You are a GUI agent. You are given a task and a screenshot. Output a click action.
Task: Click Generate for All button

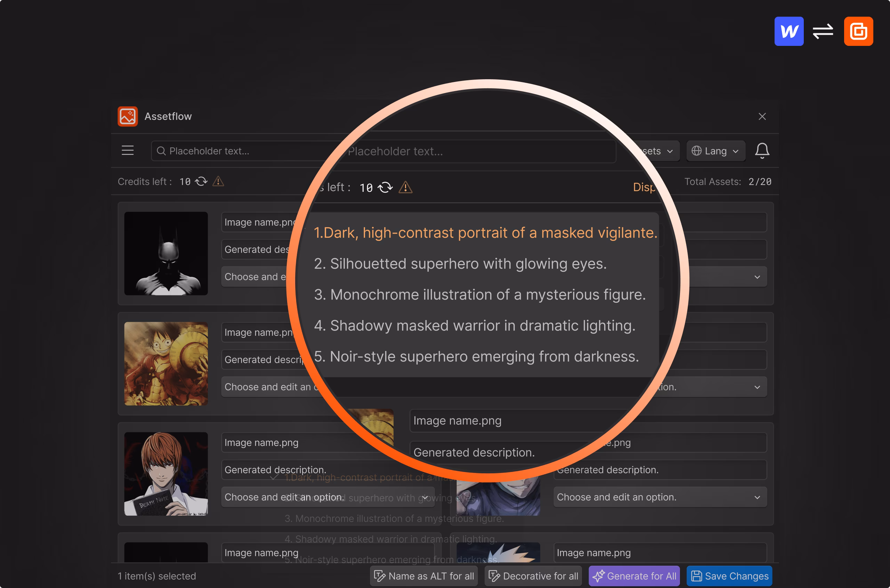tap(634, 576)
